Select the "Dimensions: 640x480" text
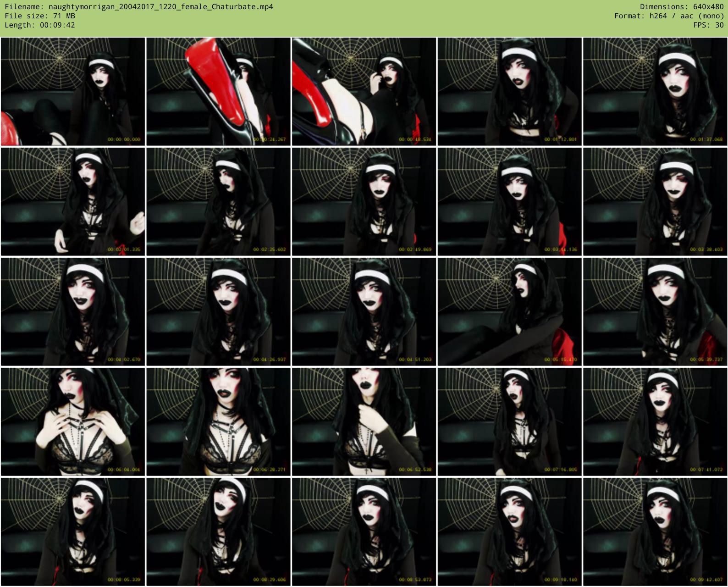This screenshot has height=587, width=728. click(682, 7)
